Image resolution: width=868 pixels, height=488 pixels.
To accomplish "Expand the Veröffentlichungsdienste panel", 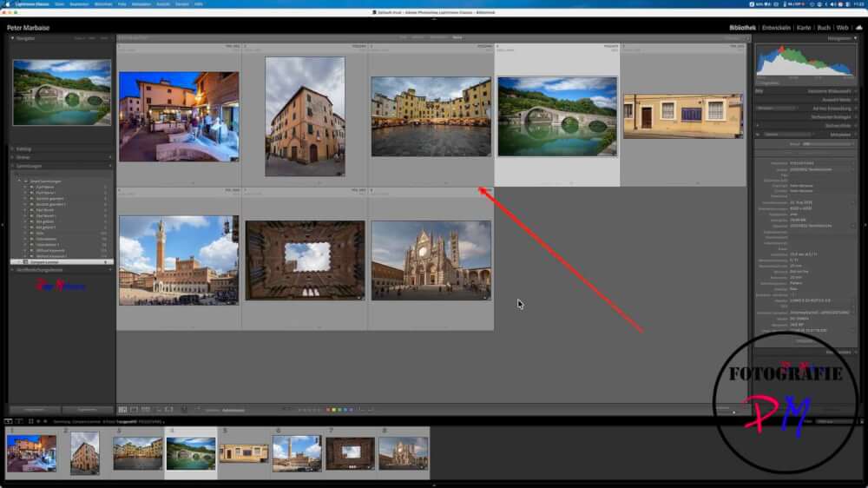I will coord(12,270).
